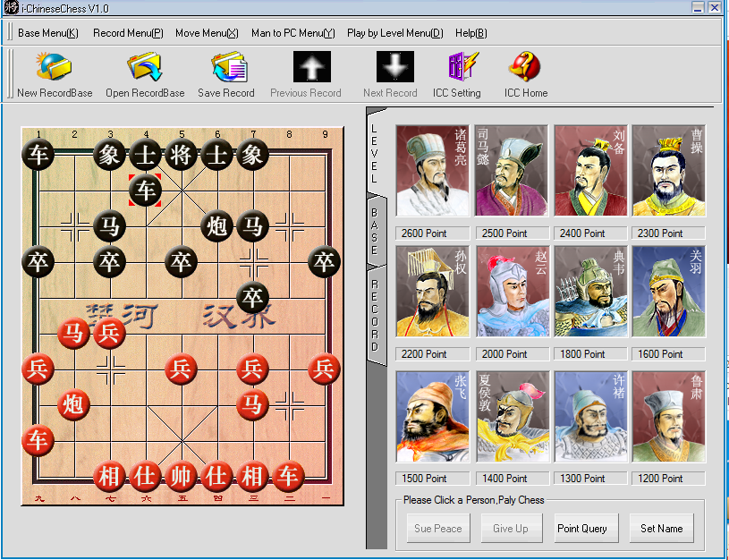Select black center soldier 卒
The image size is (729, 560).
(181, 262)
